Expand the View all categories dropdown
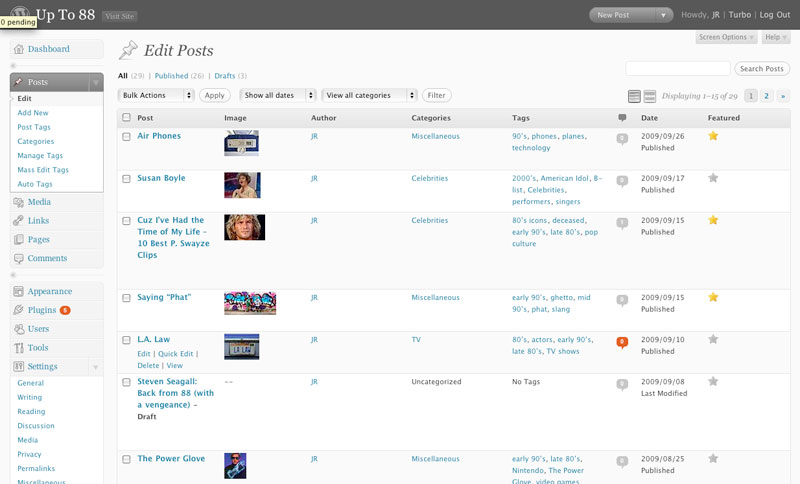The height and width of the screenshot is (484, 800). coord(369,95)
